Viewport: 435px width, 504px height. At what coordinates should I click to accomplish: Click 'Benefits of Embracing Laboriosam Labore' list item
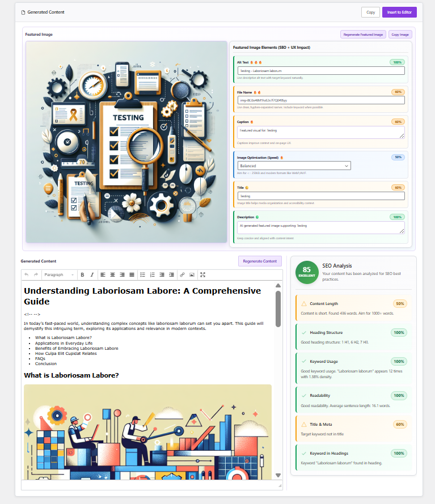[77, 349]
